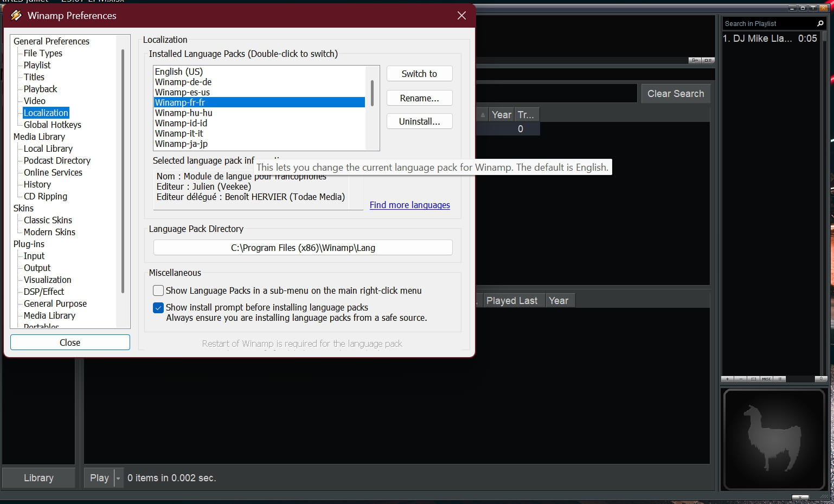
Task: Click the sort arrow column header beside Year
Action: click(x=483, y=115)
